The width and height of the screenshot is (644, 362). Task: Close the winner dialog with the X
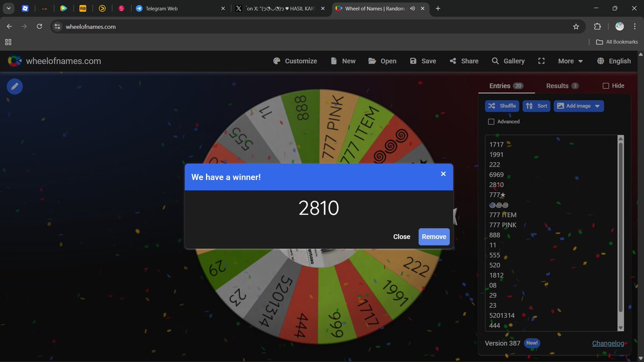(x=443, y=174)
